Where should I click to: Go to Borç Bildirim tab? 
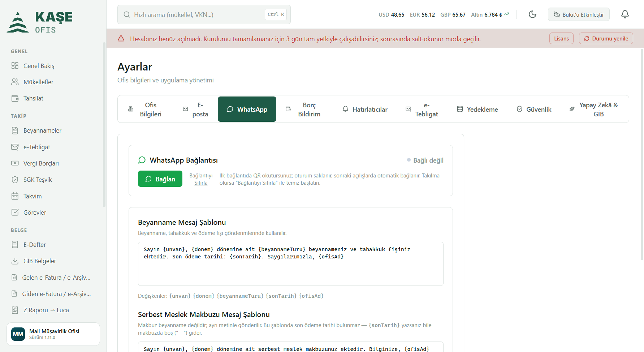coord(303,110)
